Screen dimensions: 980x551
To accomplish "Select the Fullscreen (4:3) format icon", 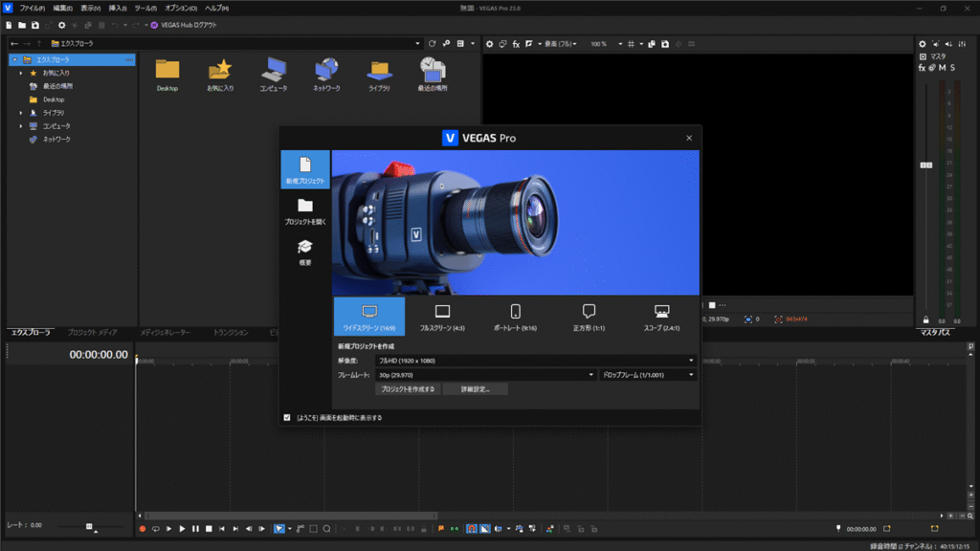I will 442,312.
